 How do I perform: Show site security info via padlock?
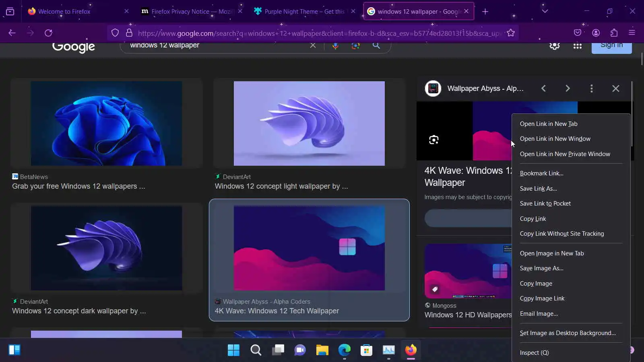click(129, 33)
